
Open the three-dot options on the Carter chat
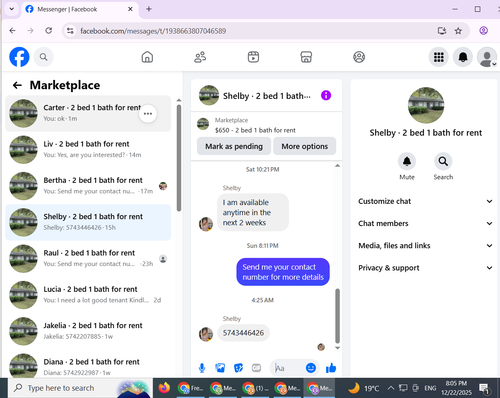pos(148,114)
